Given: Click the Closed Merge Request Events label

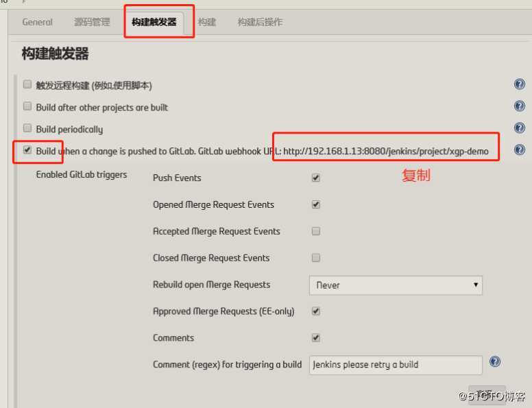Looking at the screenshot, I should 211,258.
